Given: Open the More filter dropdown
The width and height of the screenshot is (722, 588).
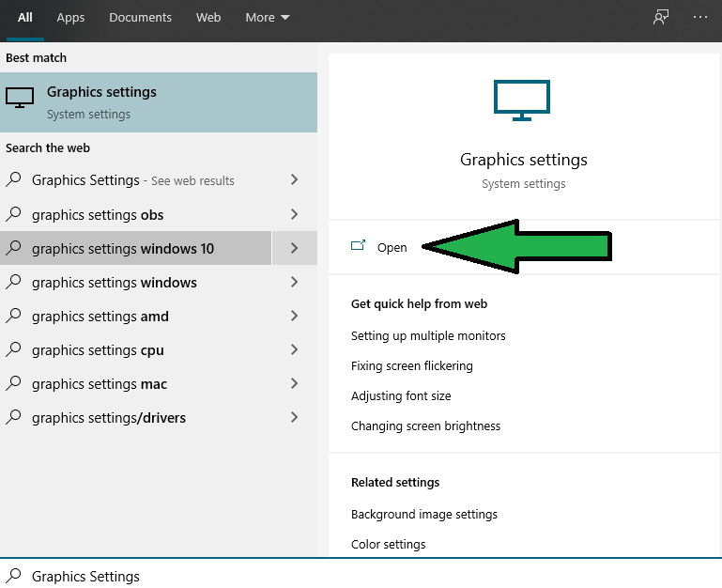Looking at the screenshot, I should tap(268, 18).
